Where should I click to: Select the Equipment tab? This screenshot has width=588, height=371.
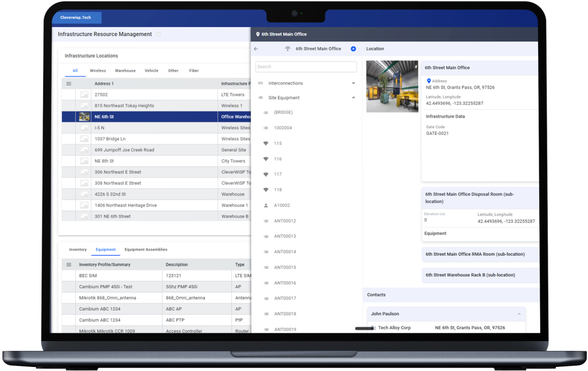(106, 249)
